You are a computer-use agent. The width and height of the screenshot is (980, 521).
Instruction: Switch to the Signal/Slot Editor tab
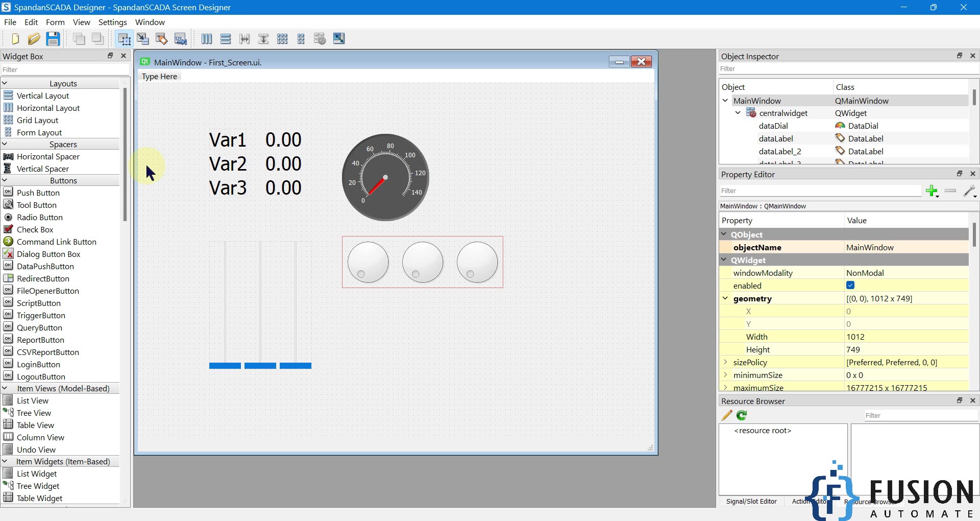(x=751, y=501)
